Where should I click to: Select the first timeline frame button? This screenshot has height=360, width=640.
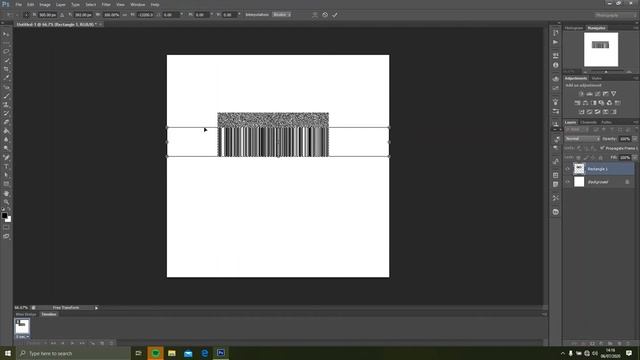click(x=53, y=343)
